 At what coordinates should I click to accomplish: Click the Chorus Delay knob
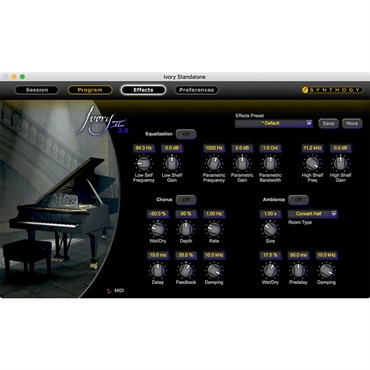pyautogui.click(x=158, y=270)
